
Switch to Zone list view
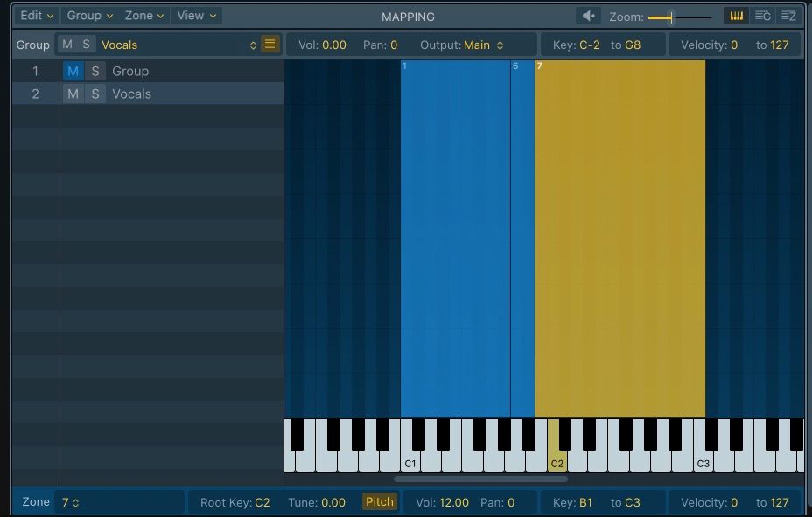coord(788,16)
